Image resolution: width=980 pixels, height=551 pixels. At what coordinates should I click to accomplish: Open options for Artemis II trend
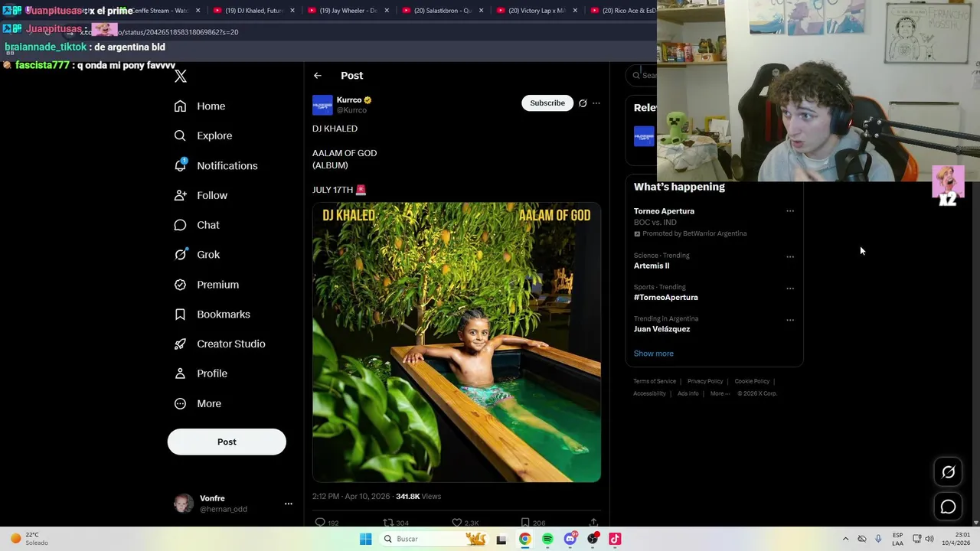tap(790, 256)
